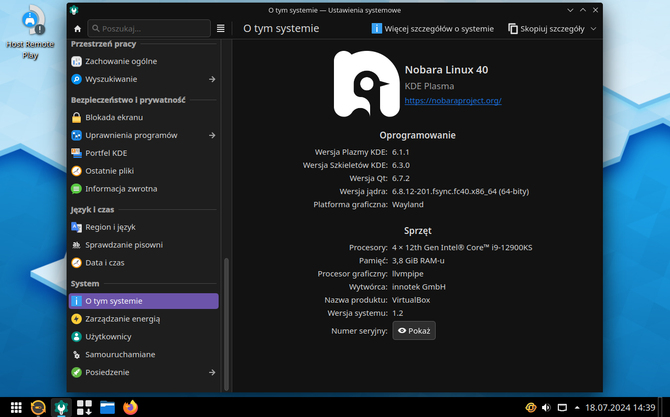Click the sidebar vertical scrollbar
670x417 pixels.
tap(226, 324)
